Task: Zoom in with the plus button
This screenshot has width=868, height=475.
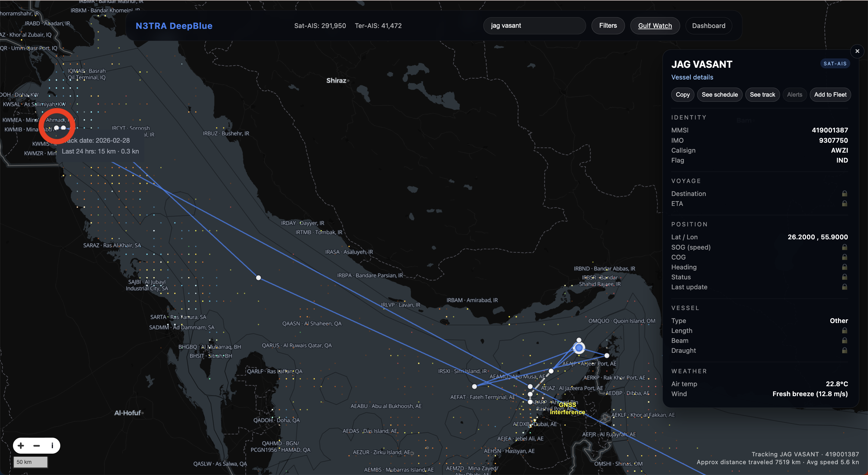Action: click(21, 446)
